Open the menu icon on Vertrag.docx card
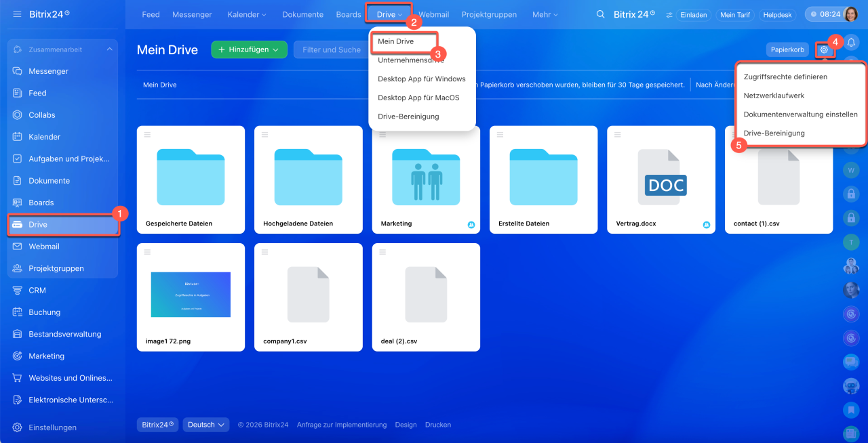The width and height of the screenshot is (868, 443). click(x=617, y=134)
